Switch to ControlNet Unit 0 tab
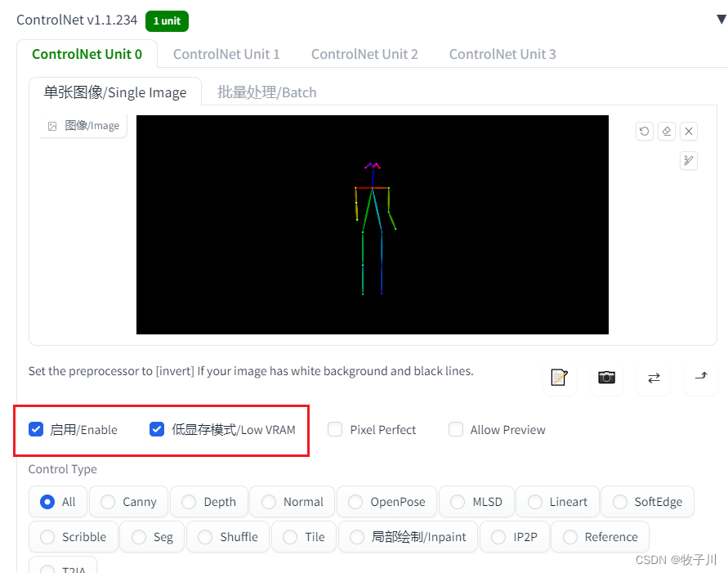 87,54
